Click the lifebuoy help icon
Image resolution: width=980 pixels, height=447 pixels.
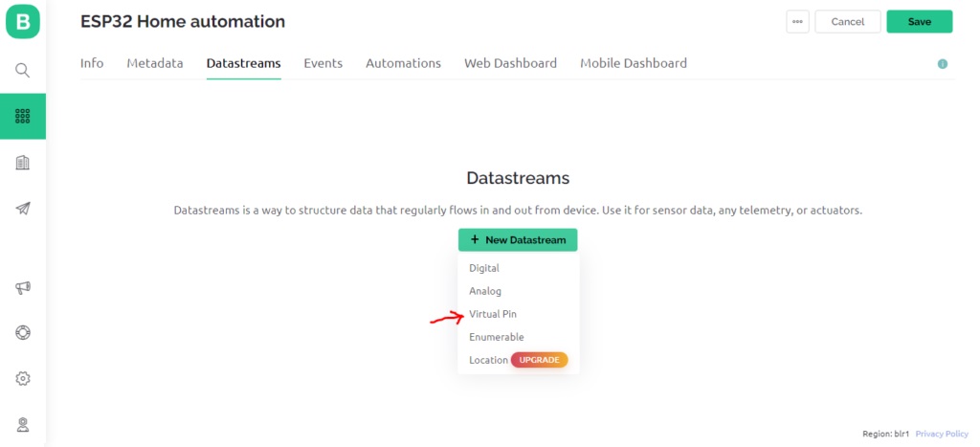pyautogui.click(x=23, y=332)
